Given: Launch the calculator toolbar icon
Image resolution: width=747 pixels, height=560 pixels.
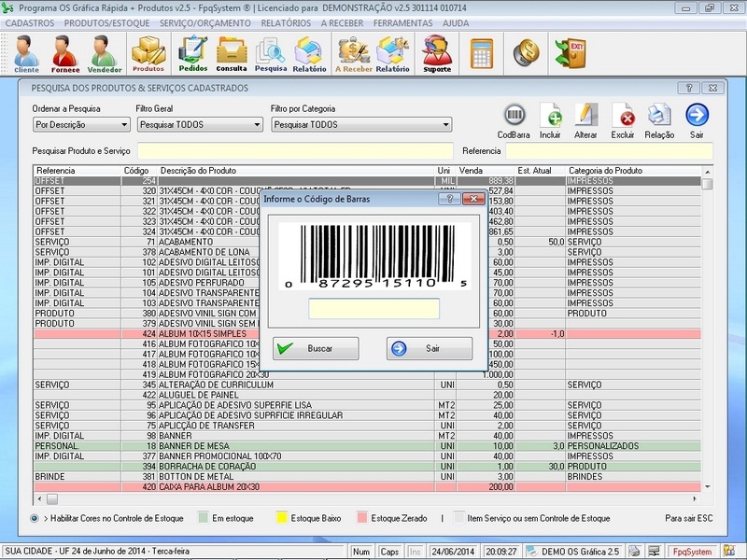Looking at the screenshot, I should click(482, 51).
